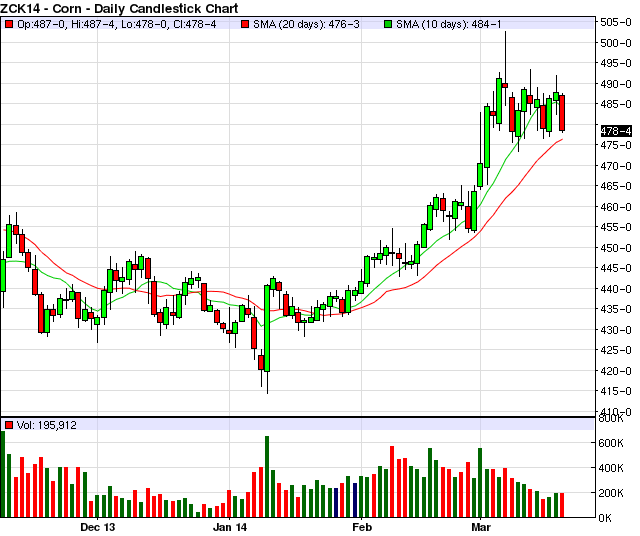Click the 0K volume axis label

605,518
